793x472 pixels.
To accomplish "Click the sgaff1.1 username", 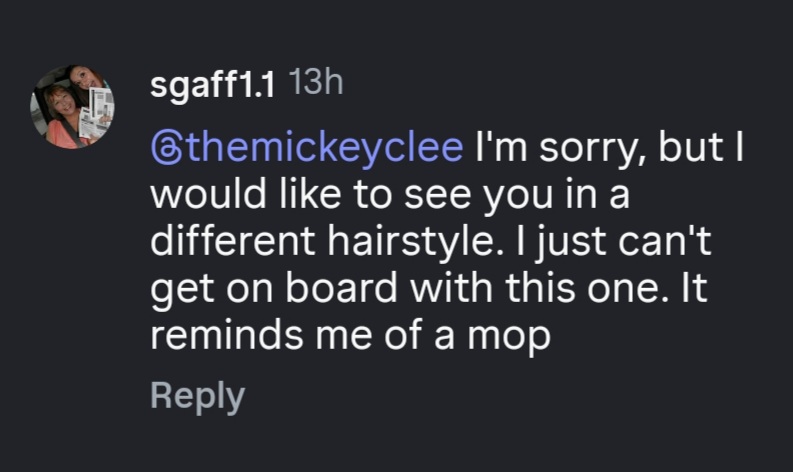I will tap(212, 84).
